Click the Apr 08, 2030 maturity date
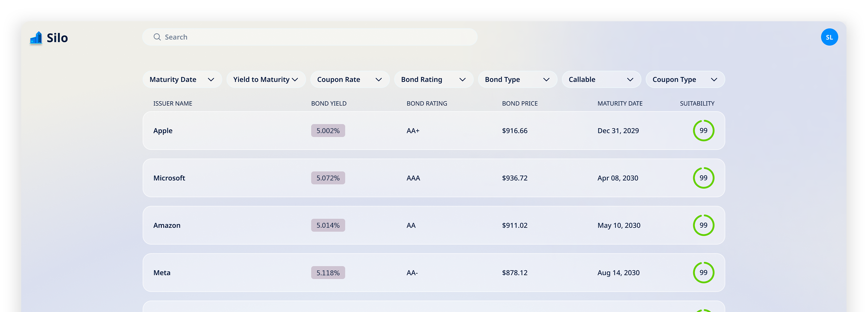This screenshot has width=868, height=312. coord(618,178)
